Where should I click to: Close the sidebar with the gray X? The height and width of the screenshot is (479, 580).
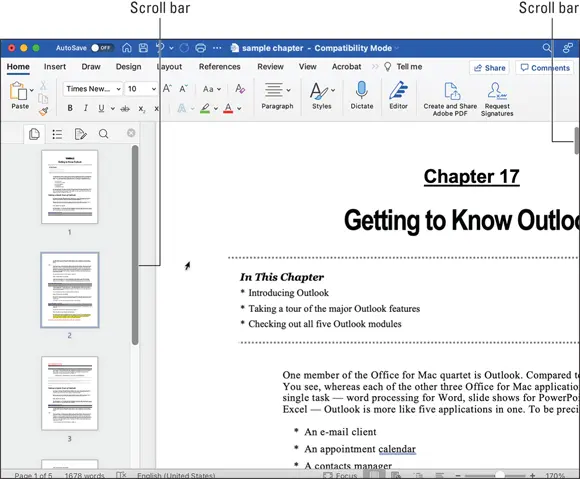click(131, 133)
